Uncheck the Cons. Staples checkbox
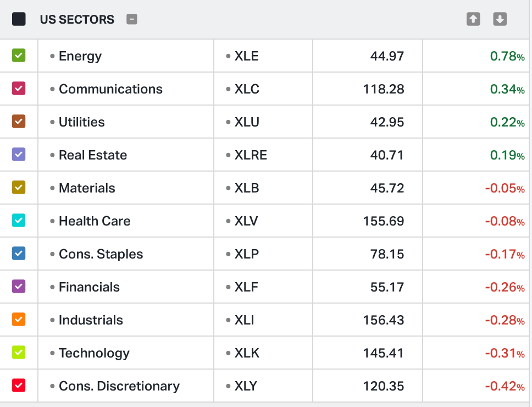The image size is (532, 407). click(x=19, y=254)
